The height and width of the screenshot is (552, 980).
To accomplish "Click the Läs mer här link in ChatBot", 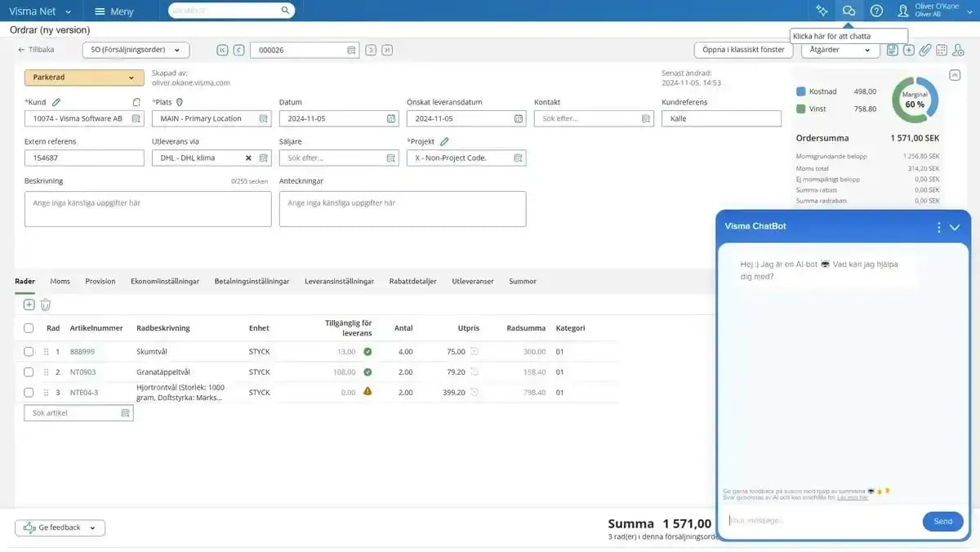I will pos(853,497).
